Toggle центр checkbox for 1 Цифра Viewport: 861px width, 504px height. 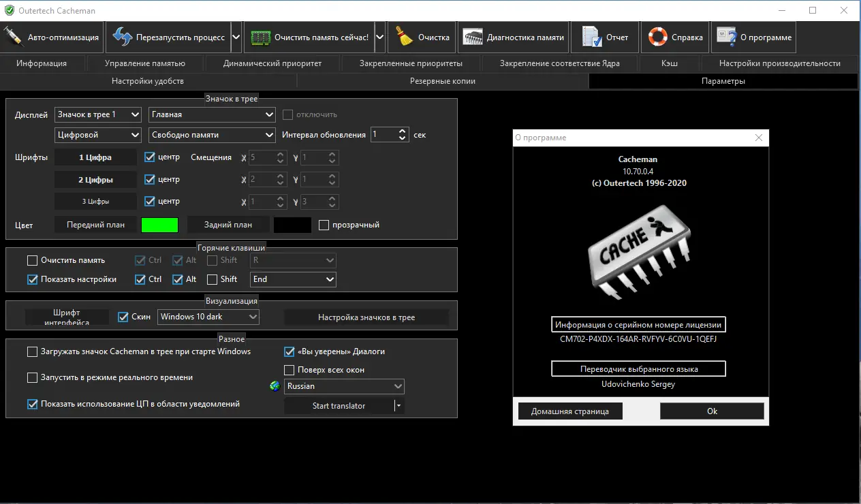click(150, 157)
